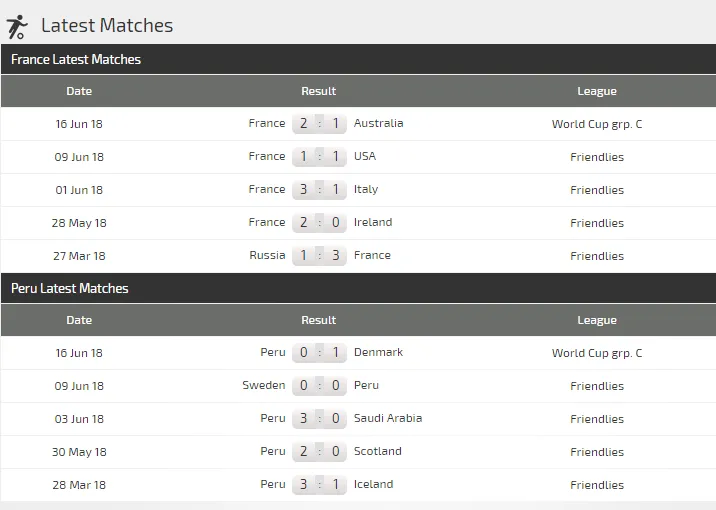Click the League column header in Peru table

point(597,320)
